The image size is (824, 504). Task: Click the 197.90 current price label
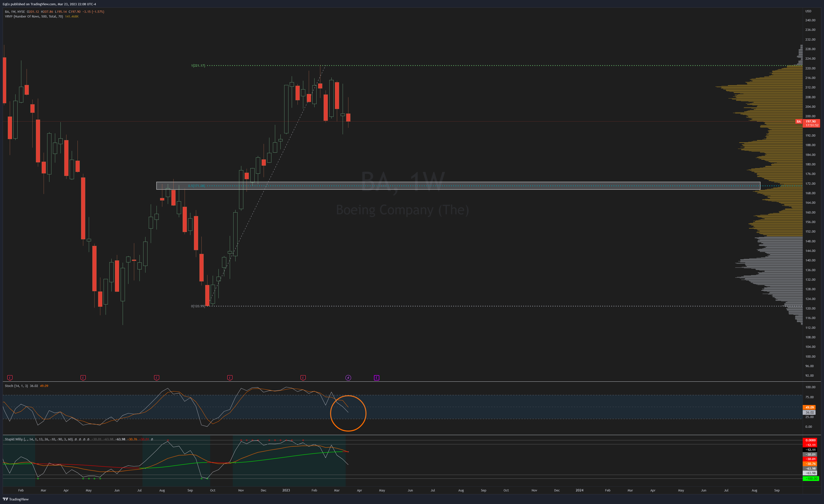(811, 121)
